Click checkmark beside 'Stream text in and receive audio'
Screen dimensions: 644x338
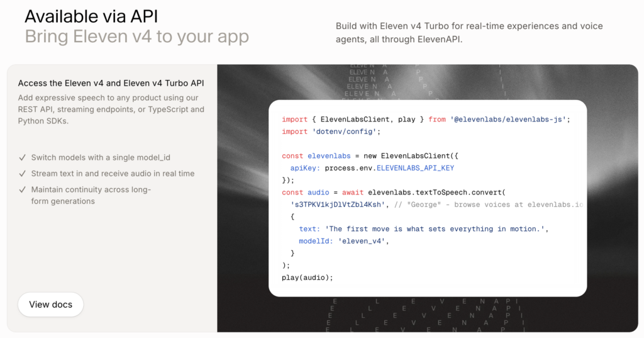(23, 174)
